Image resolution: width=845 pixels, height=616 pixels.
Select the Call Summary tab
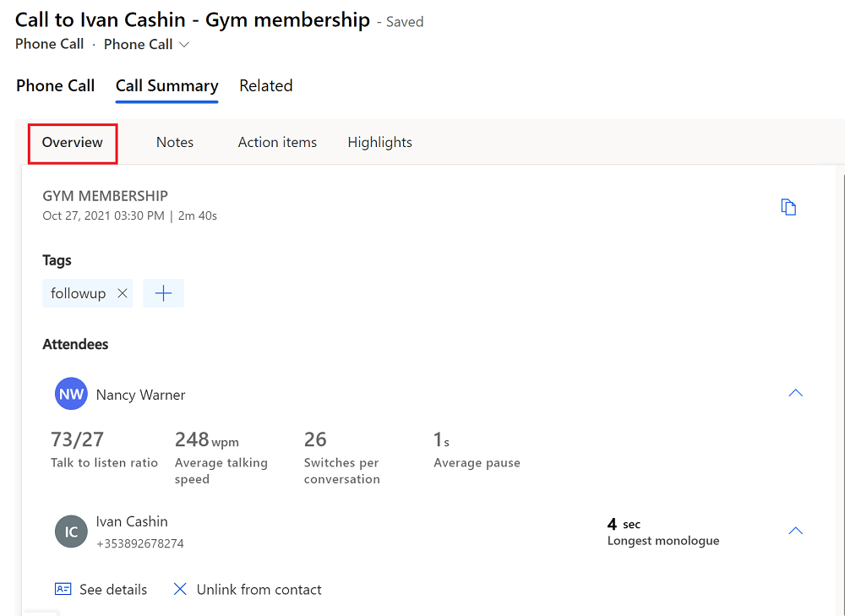tap(166, 86)
